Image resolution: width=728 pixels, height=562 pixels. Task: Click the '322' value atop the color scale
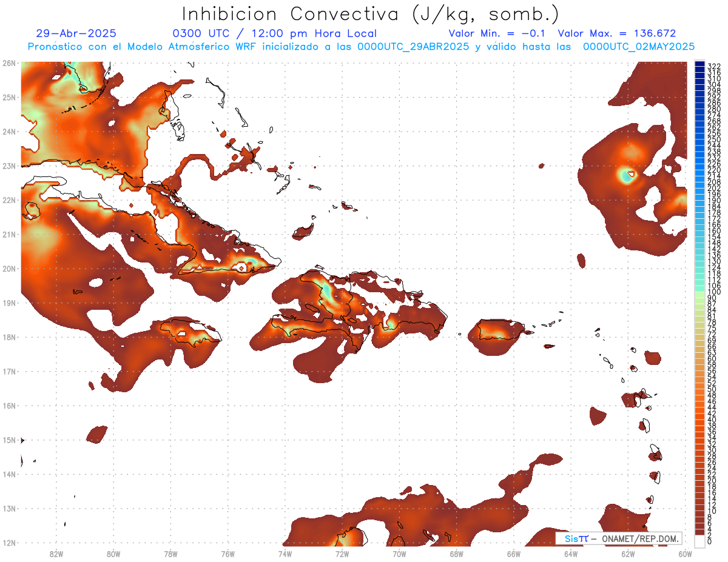point(714,66)
